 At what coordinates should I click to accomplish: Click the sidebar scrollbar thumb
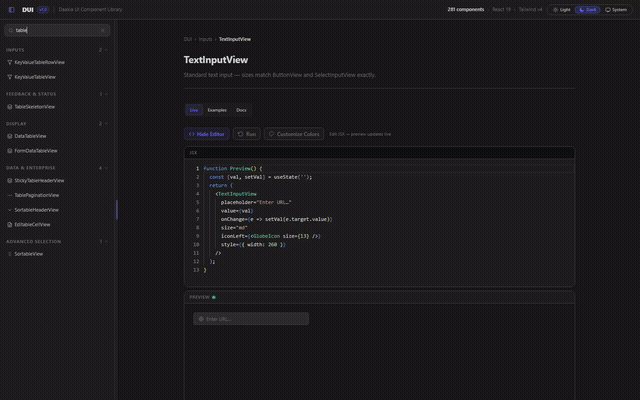(117, 210)
